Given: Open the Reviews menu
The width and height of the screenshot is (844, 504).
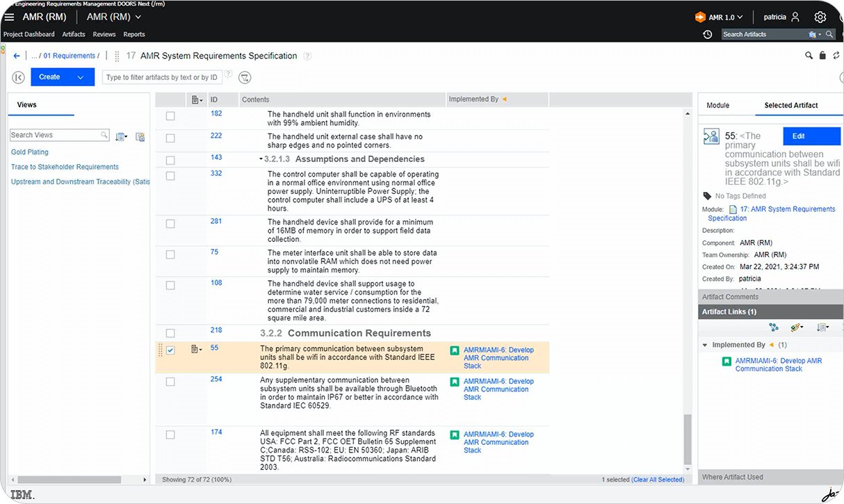Looking at the screenshot, I should pyautogui.click(x=104, y=34).
